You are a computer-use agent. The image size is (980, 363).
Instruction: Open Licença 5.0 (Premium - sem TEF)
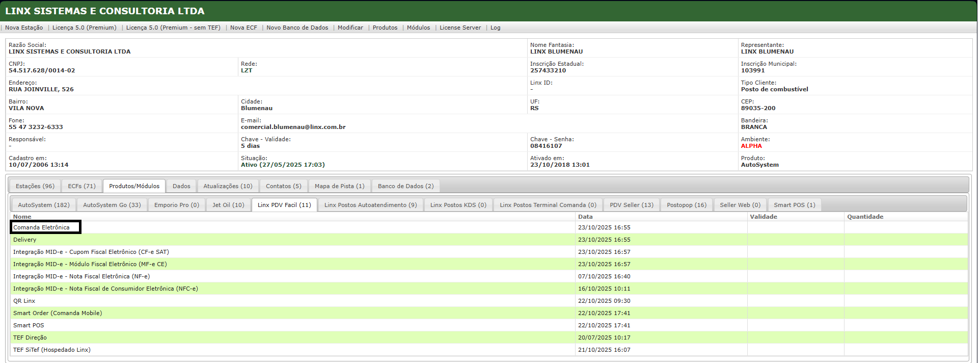173,28
